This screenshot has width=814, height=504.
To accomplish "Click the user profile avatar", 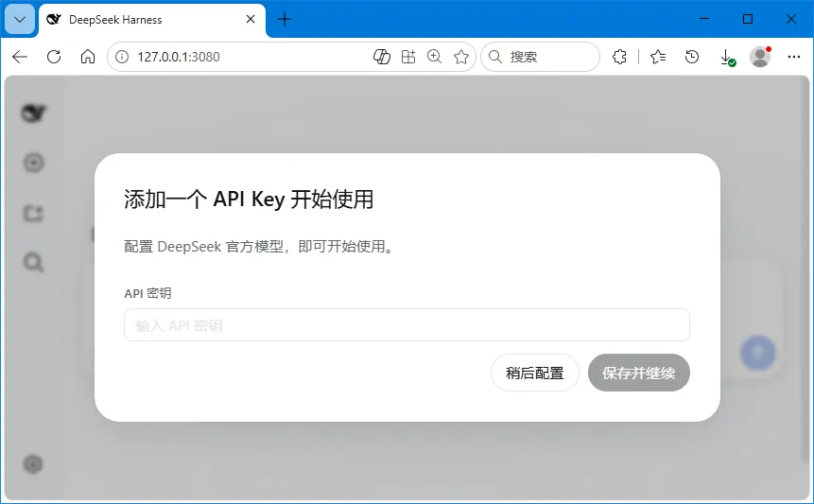I will 760,57.
